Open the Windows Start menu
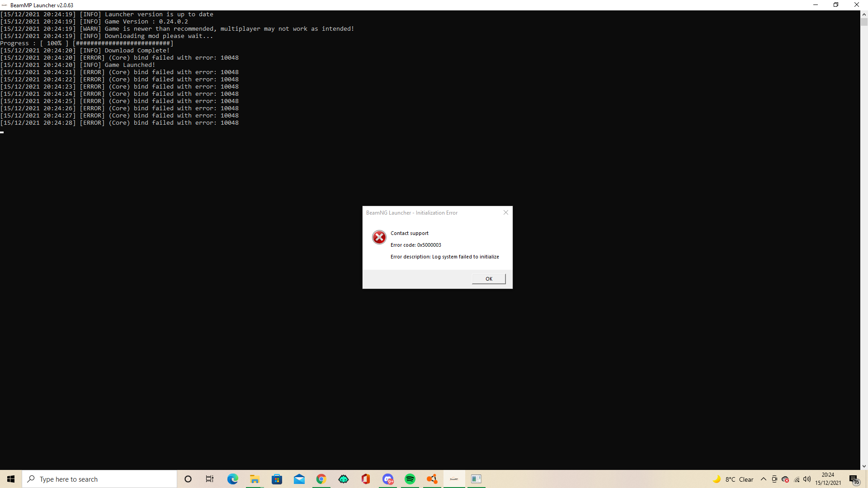Image resolution: width=868 pixels, height=488 pixels. (11, 479)
